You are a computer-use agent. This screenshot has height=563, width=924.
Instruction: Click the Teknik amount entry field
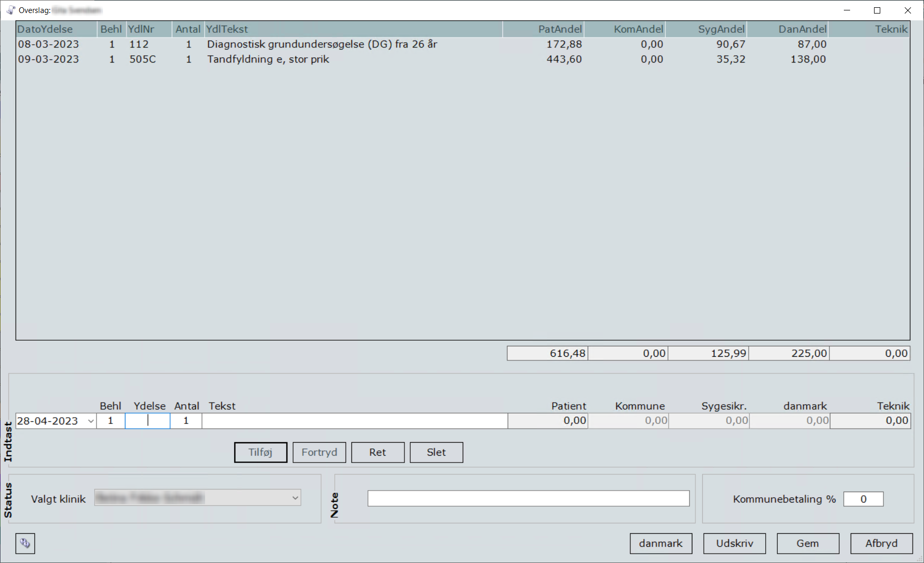click(870, 421)
